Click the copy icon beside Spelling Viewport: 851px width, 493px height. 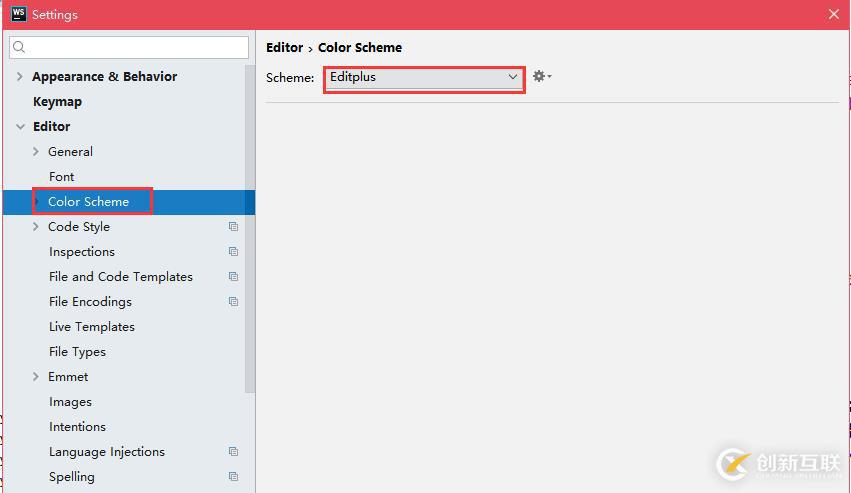pyautogui.click(x=233, y=476)
